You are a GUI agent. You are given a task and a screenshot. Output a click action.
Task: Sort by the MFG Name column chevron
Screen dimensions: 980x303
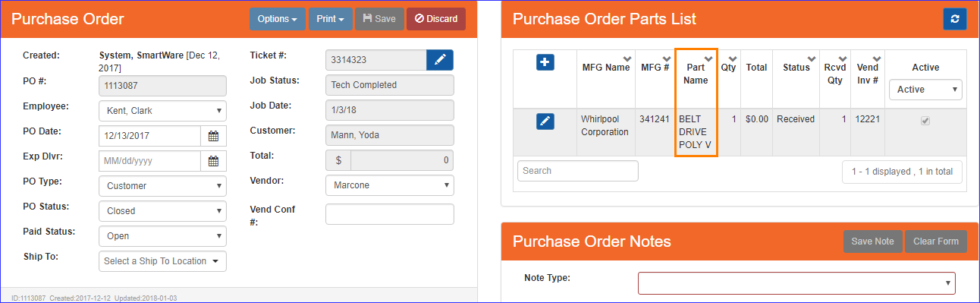(x=627, y=58)
